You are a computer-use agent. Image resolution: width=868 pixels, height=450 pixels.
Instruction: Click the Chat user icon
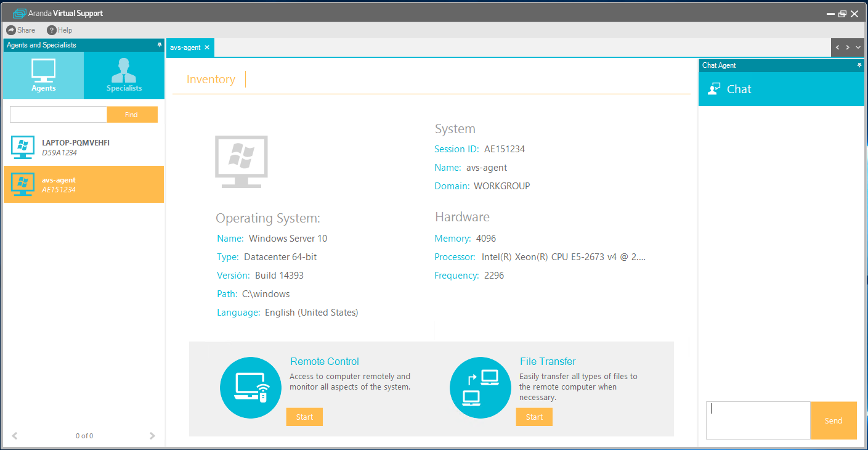coord(714,89)
